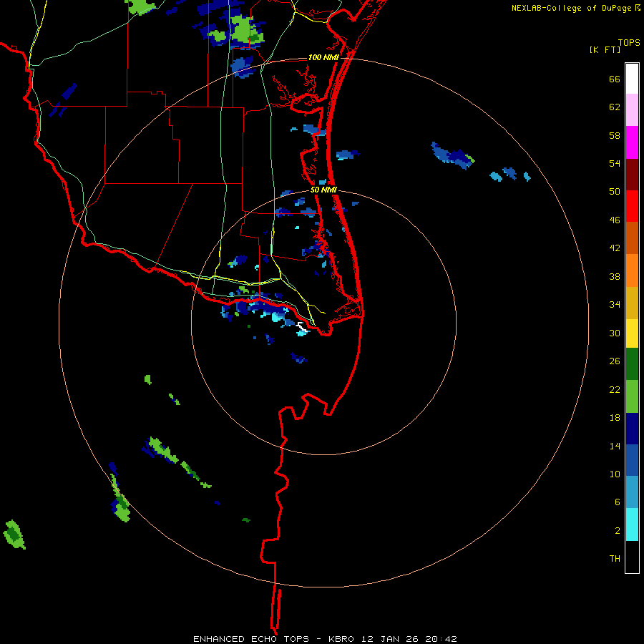Click the 100 NMI range ring label
The height and width of the screenshot is (644, 644).
point(323,57)
